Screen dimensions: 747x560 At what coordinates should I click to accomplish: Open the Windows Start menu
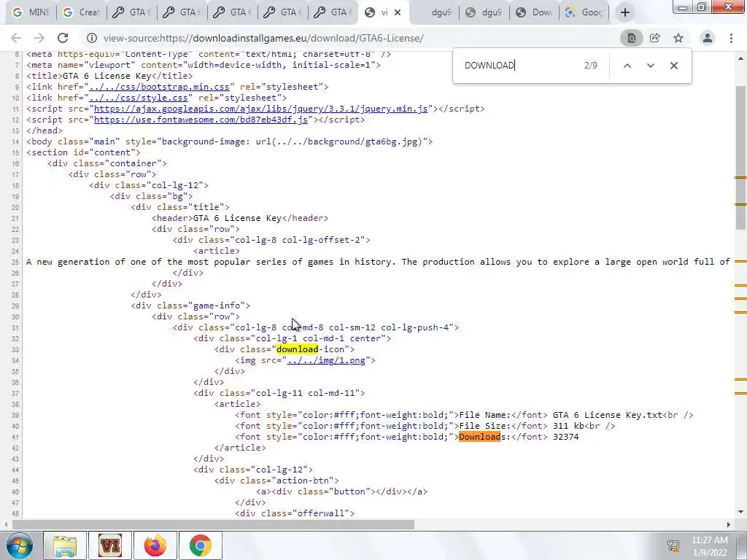[x=20, y=545]
